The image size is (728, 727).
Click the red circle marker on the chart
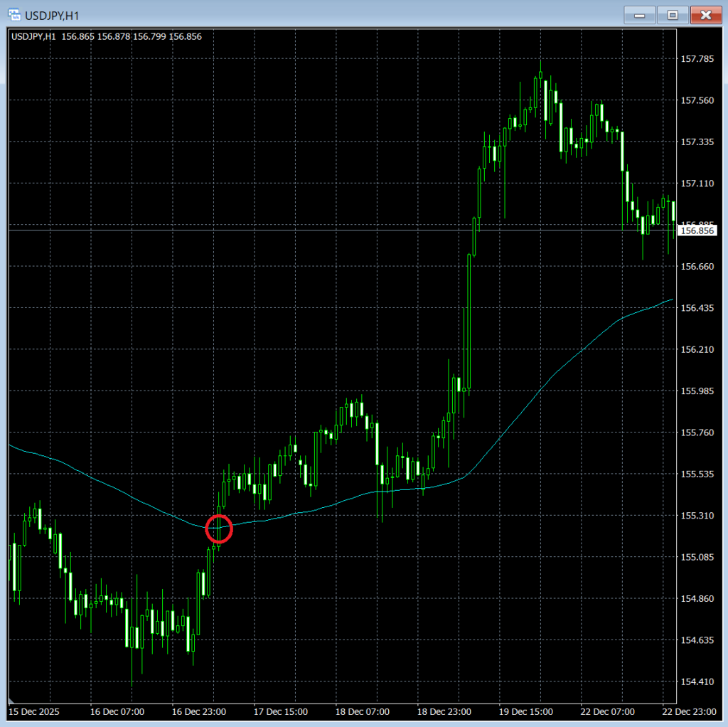tap(219, 529)
